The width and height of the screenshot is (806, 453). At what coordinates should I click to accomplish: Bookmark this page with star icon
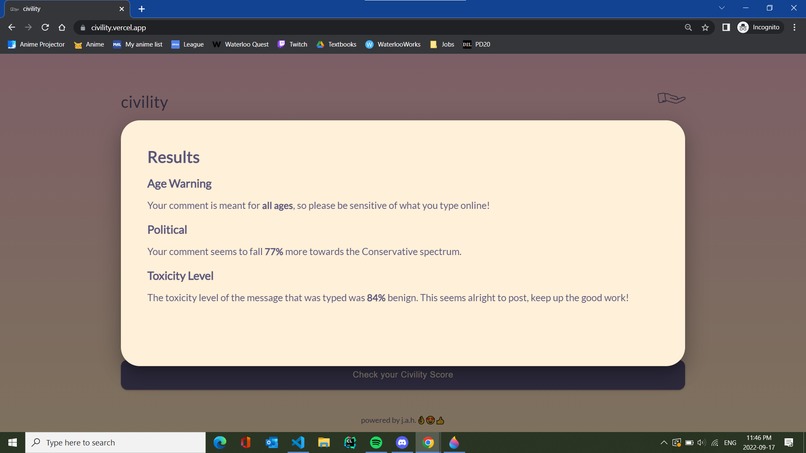tap(705, 27)
